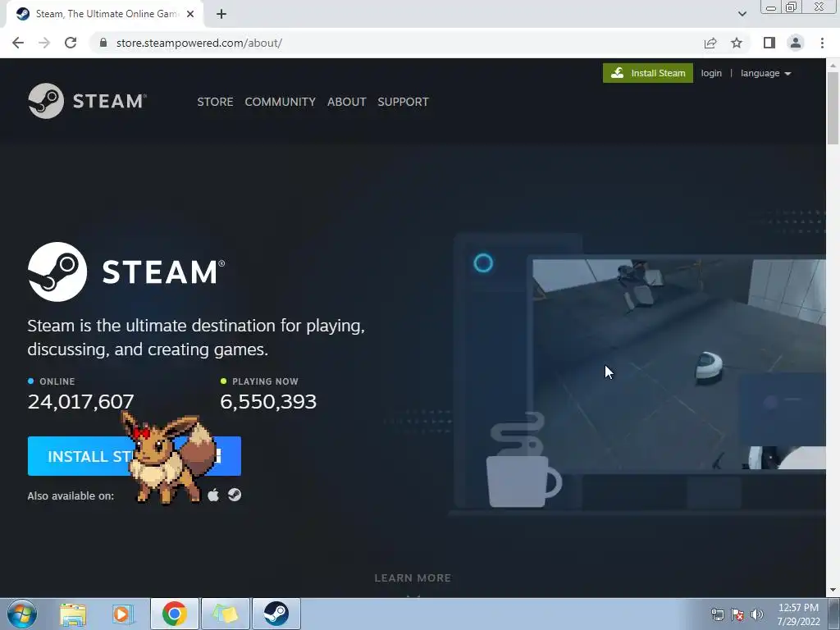Open the STORE menu
Viewport: 840px width, 630px height.
[x=215, y=102]
